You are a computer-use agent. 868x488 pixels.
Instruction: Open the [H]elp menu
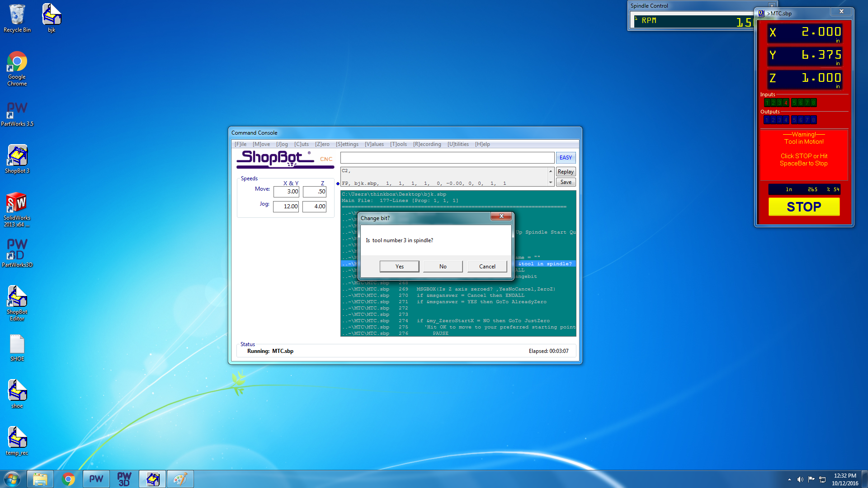tap(482, 144)
